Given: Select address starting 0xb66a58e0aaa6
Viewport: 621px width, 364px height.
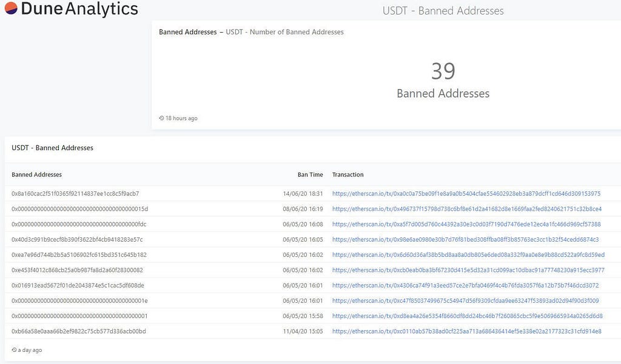Looking at the screenshot, I should (x=78, y=331).
